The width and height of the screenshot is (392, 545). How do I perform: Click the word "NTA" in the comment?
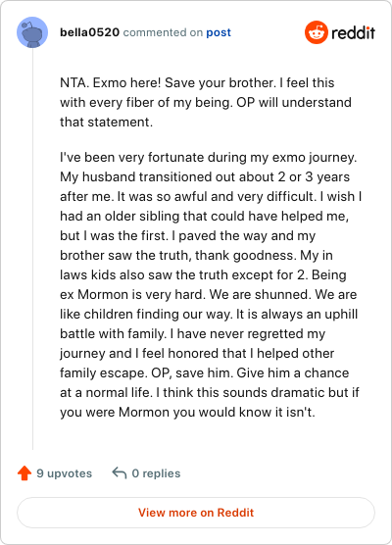pyautogui.click(x=73, y=83)
